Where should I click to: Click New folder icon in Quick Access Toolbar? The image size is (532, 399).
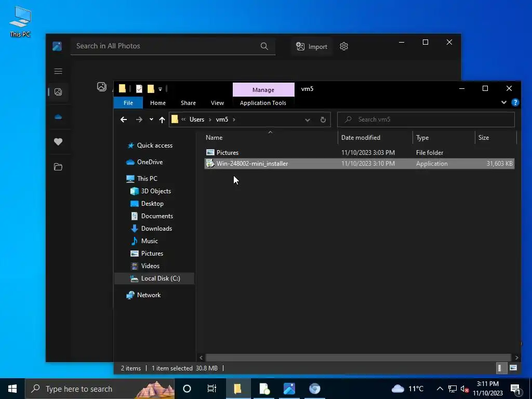pos(151,89)
